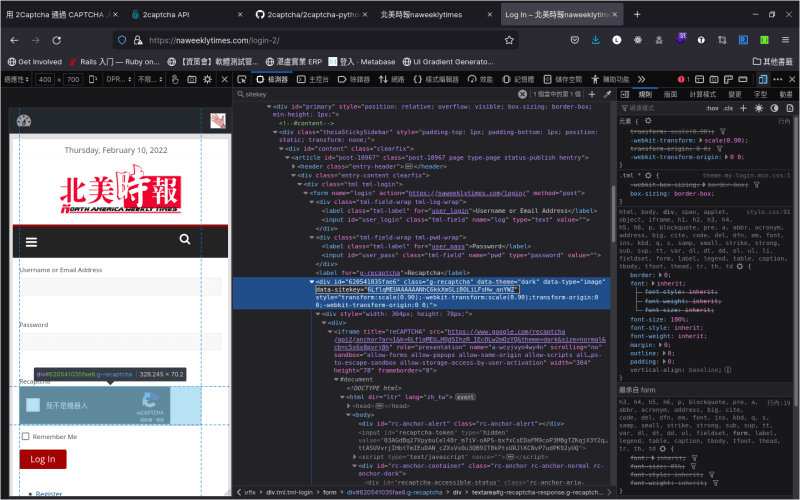The height and width of the screenshot is (500, 800).
Task: Rotate the responsive viewport orientation
Action: [93, 79]
